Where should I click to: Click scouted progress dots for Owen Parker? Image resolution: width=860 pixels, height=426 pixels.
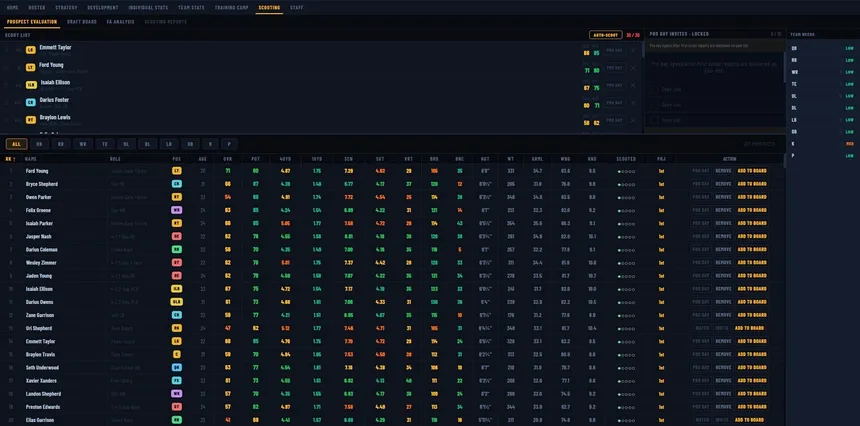pyautogui.click(x=626, y=197)
